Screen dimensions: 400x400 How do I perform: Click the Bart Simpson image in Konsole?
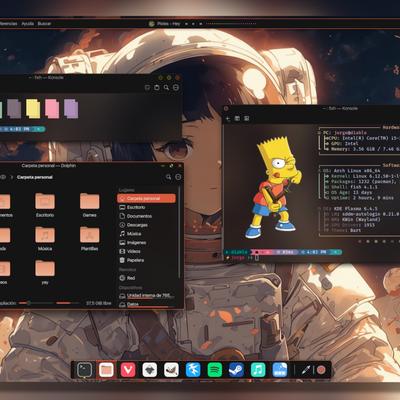[273, 188]
